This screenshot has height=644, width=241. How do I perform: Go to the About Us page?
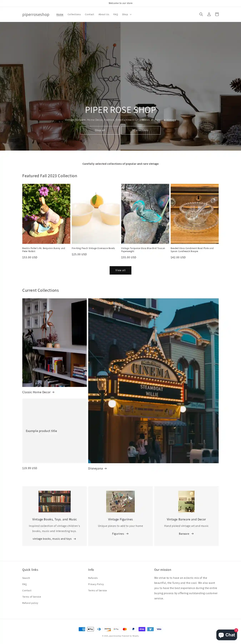(104, 14)
